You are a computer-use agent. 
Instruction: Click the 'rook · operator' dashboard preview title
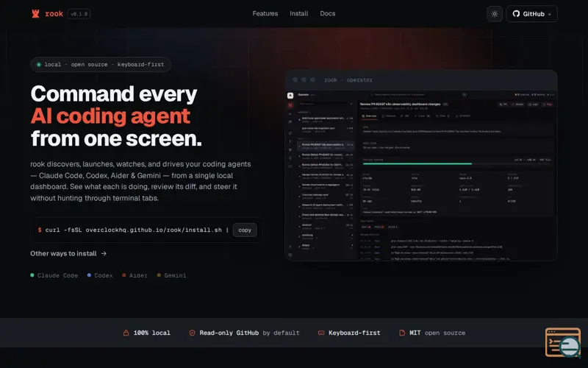pyautogui.click(x=348, y=80)
